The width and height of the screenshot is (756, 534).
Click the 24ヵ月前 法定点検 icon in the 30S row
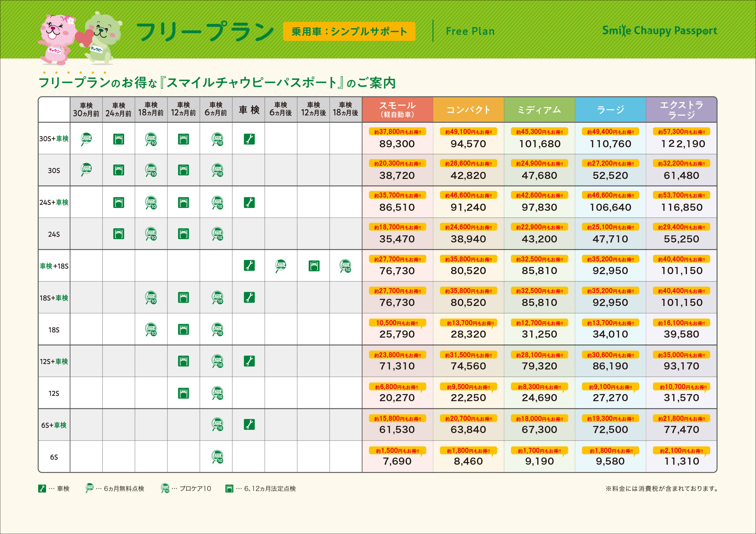tap(119, 170)
